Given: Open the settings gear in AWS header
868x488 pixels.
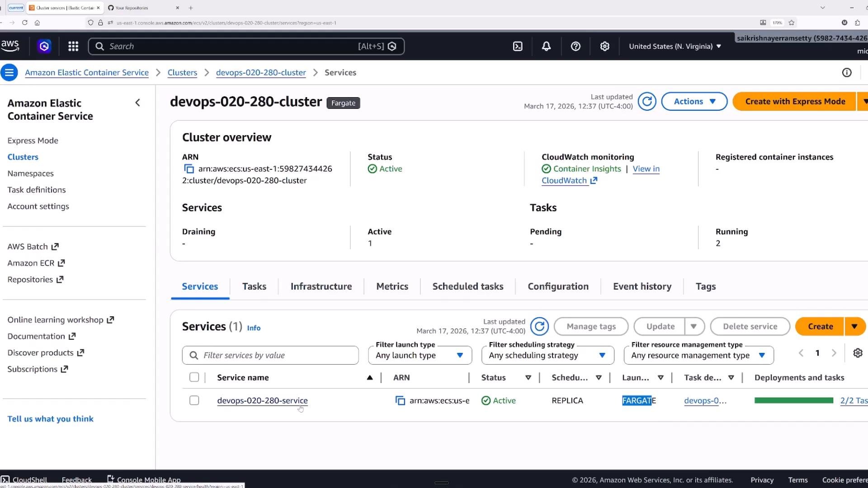Looking at the screenshot, I should 604,46.
